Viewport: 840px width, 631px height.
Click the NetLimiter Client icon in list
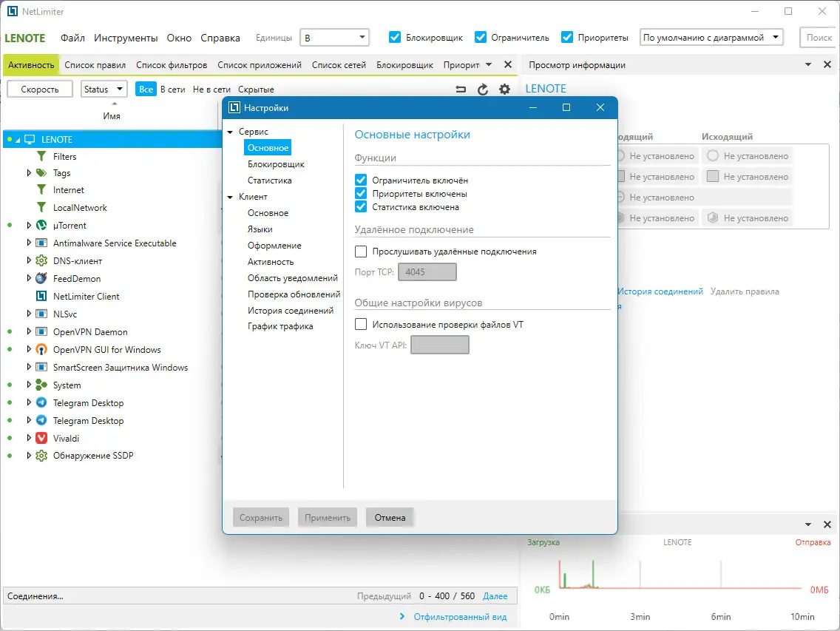pyautogui.click(x=41, y=296)
